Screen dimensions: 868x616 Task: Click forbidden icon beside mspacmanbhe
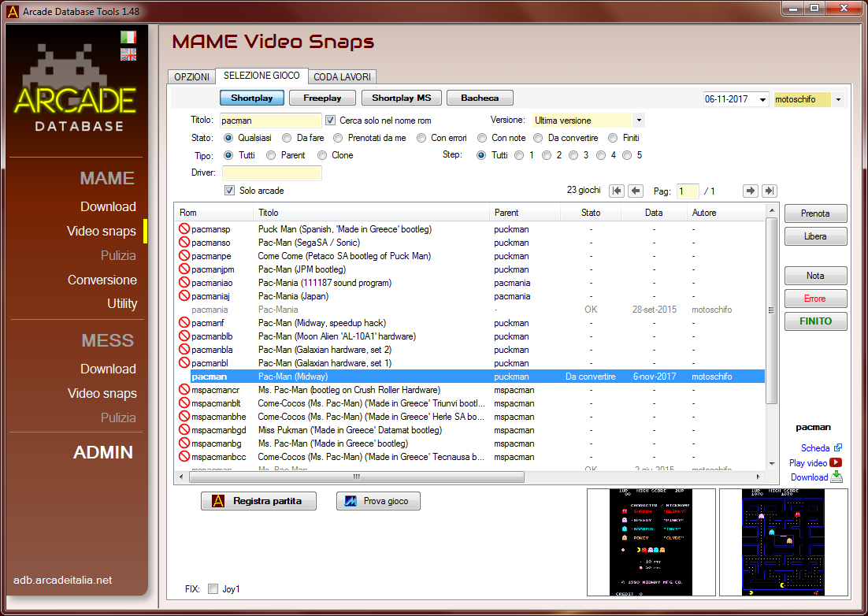coord(184,416)
